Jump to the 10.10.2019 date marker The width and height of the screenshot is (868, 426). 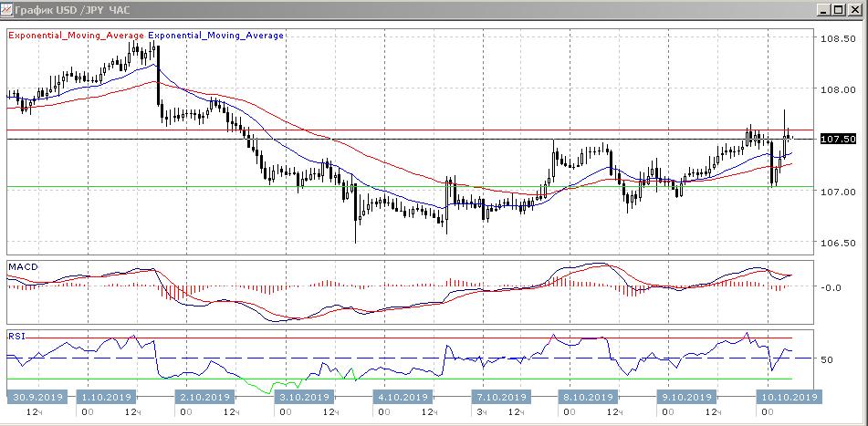click(790, 397)
